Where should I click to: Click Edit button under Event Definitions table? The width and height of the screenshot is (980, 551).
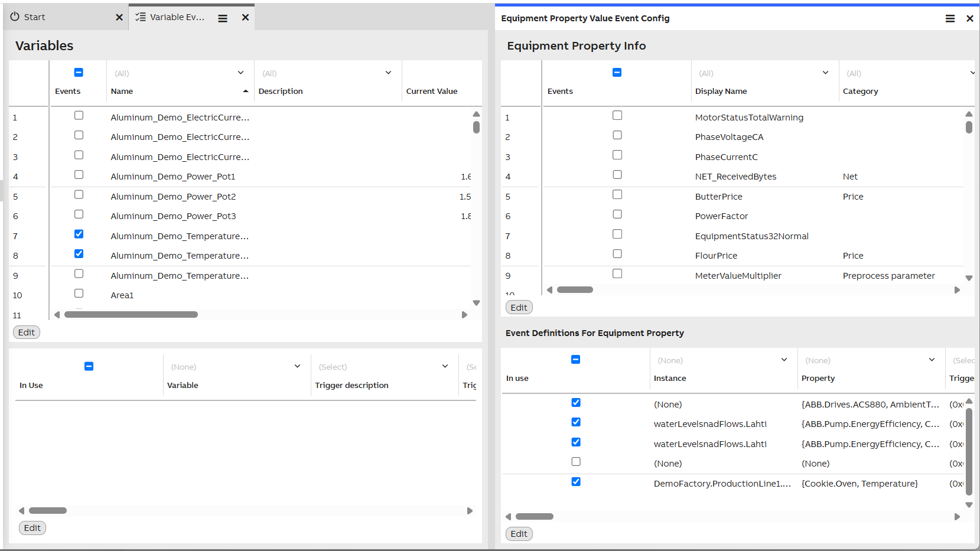click(519, 534)
